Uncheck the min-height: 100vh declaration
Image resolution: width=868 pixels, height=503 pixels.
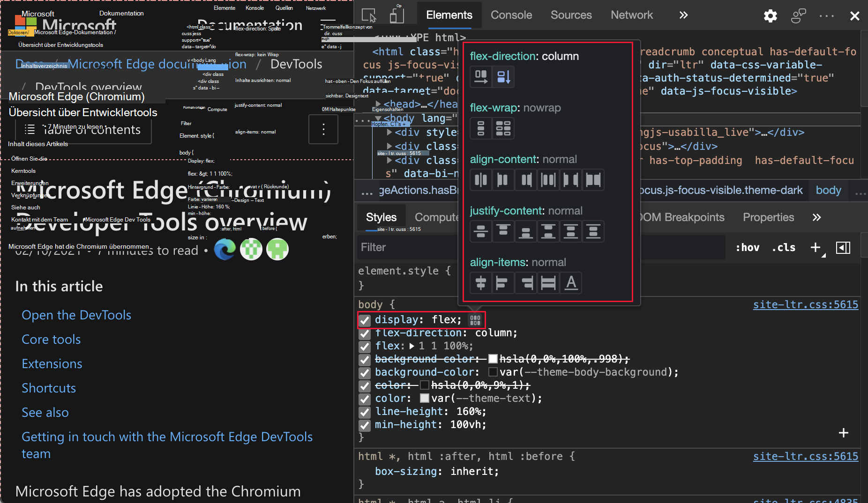point(365,425)
